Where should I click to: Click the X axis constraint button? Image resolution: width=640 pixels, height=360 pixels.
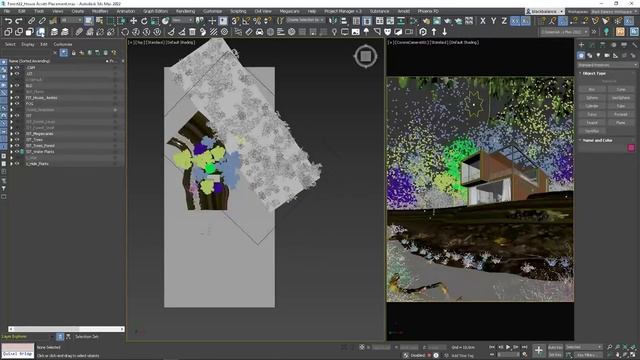pos(483,20)
